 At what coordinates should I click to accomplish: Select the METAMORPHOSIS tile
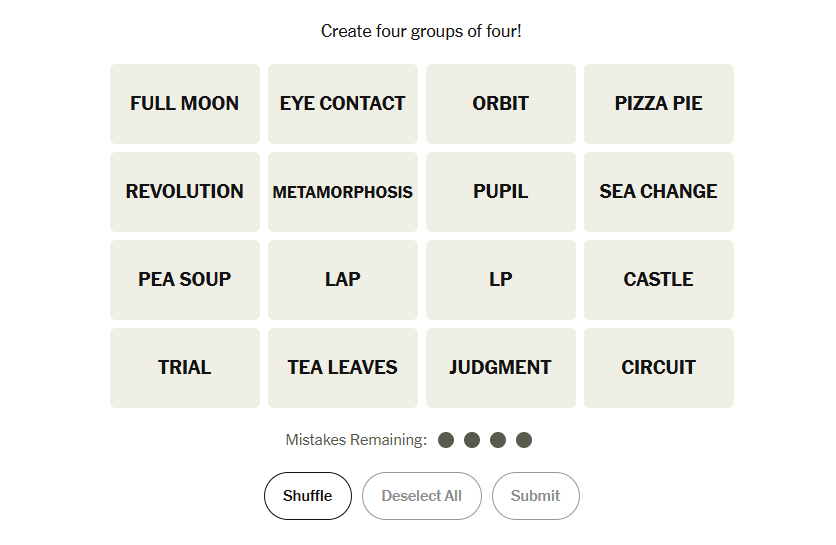pyautogui.click(x=343, y=192)
